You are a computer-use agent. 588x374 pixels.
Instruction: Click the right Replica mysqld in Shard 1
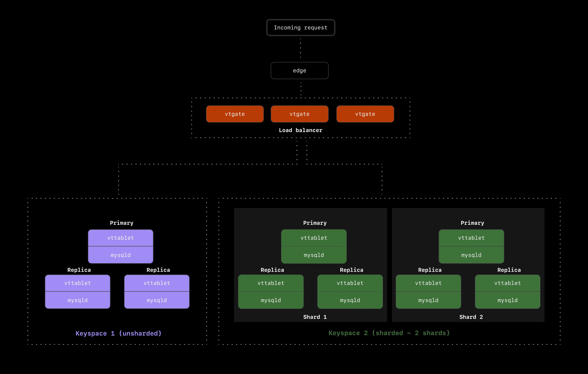coord(350,300)
